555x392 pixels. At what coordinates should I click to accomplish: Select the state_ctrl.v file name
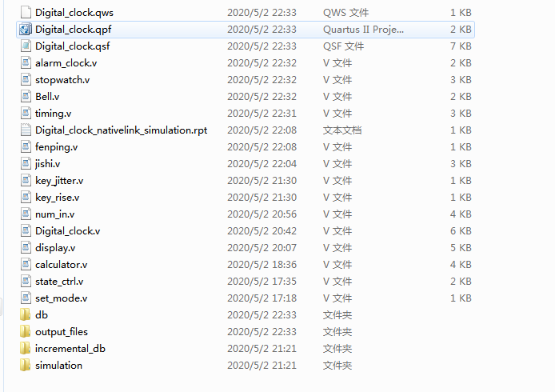[59, 282]
